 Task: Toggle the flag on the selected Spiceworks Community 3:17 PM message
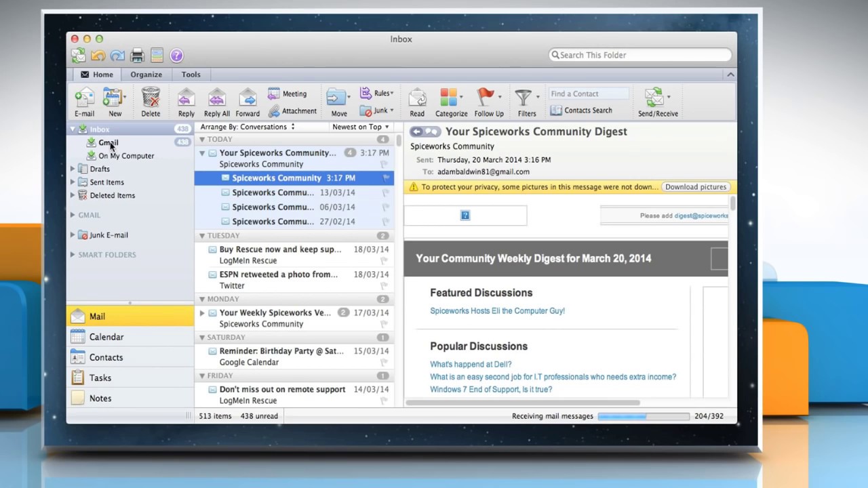387,178
